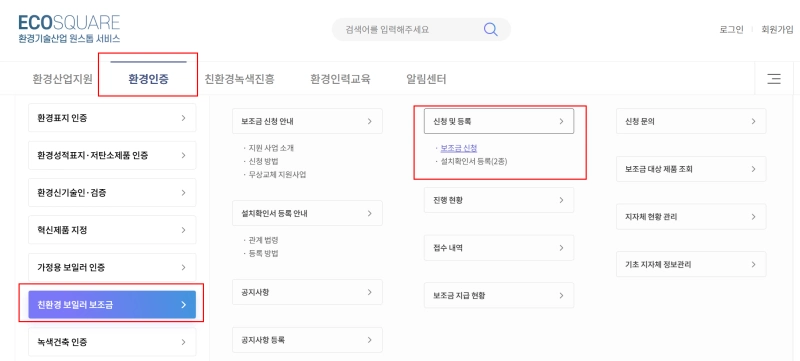Open the 환경인력교육 tab
This screenshot has height=361, width=800.
tap(340, 79)
